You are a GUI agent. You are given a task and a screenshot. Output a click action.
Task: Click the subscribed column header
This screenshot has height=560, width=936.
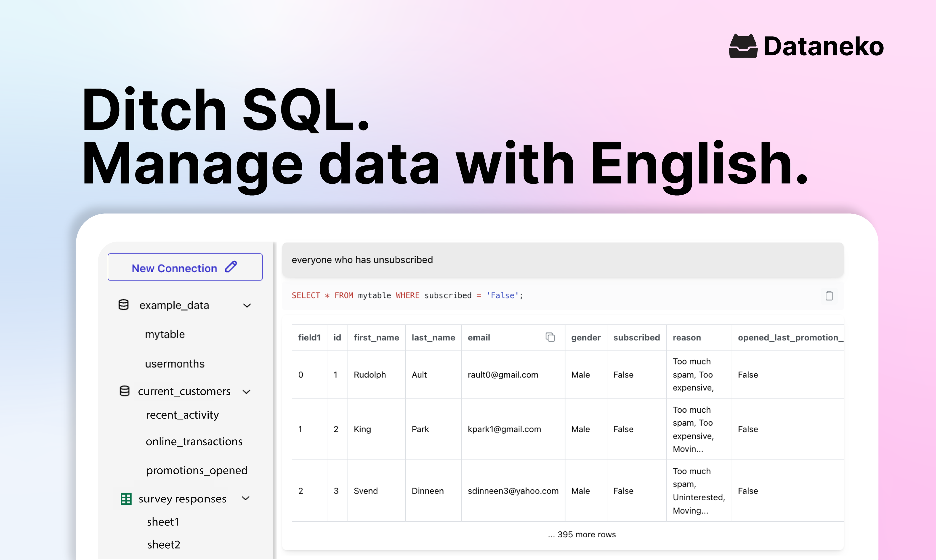(x=636, y=337)
